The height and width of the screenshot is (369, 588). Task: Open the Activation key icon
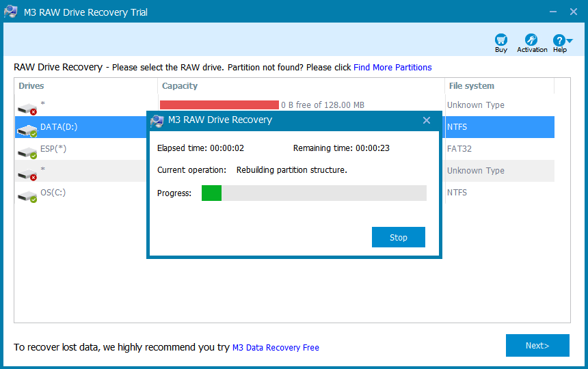point(531,40)
